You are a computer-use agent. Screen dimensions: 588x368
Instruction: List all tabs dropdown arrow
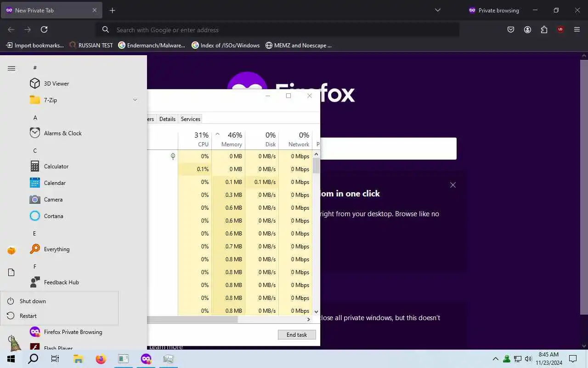tap(437, 10)
